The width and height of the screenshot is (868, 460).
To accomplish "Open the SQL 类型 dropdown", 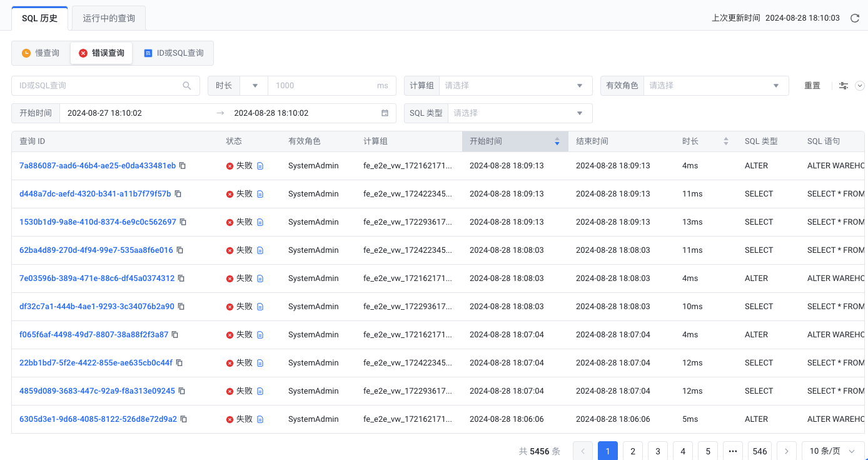I will point(520,113).
